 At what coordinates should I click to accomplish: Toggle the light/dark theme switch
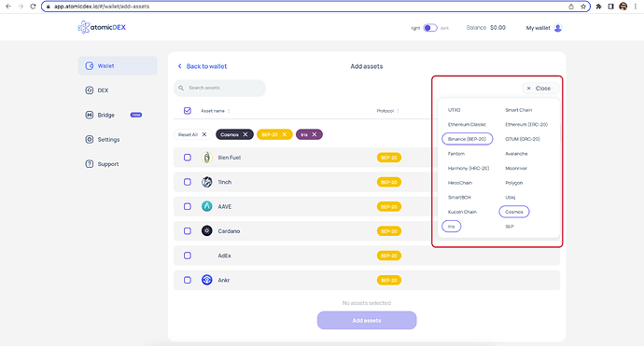point(430,28)
